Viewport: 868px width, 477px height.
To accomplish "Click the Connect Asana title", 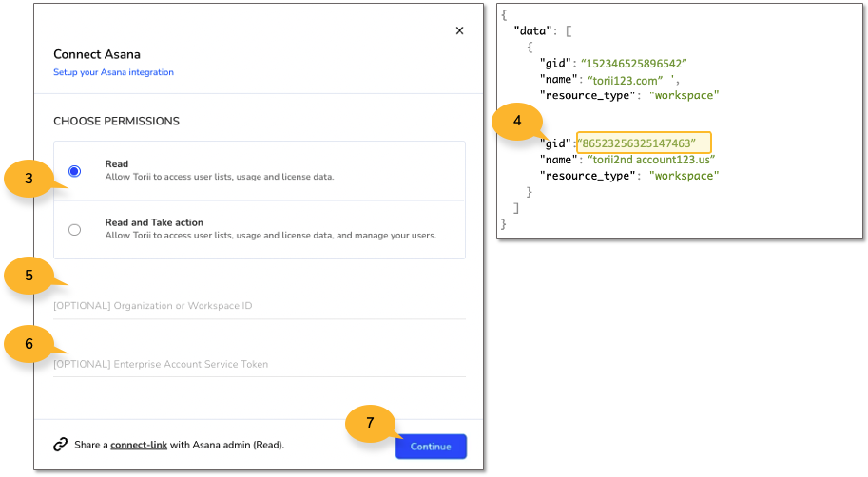I will point(97,54).
